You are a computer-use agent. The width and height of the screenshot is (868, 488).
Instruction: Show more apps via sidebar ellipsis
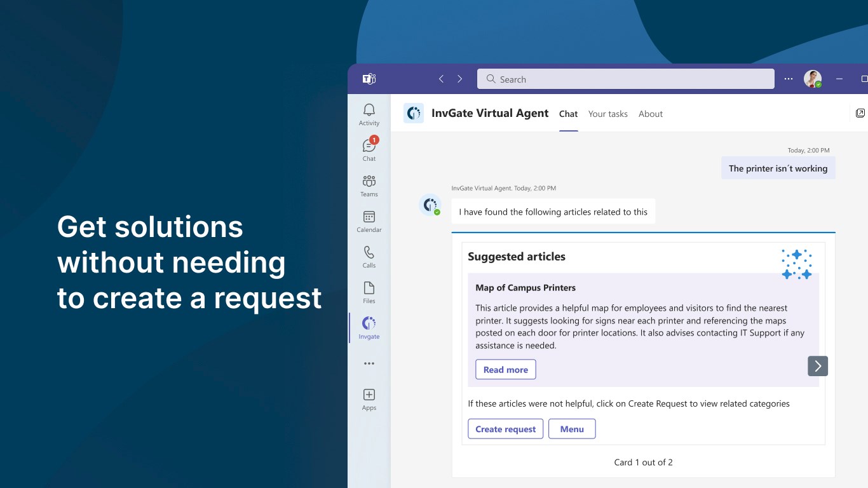(x=369, y=363)
